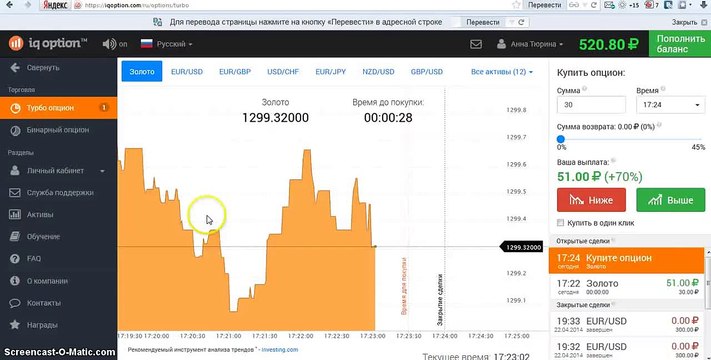Click Перевести in the translation bar
Viewport: 711px width, 360px height.
click(x=482, y=22)
